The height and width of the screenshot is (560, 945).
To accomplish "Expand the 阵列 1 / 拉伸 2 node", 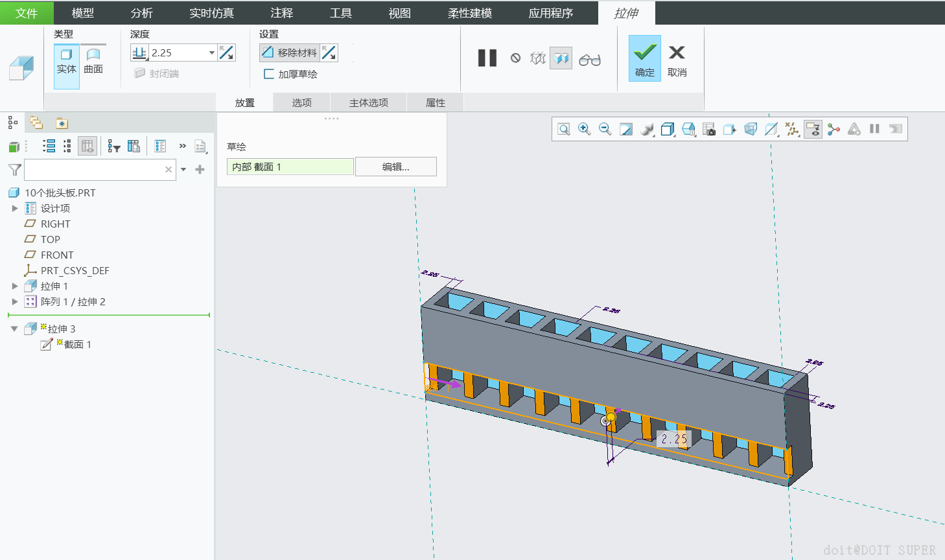I will (x=15, y=301).
